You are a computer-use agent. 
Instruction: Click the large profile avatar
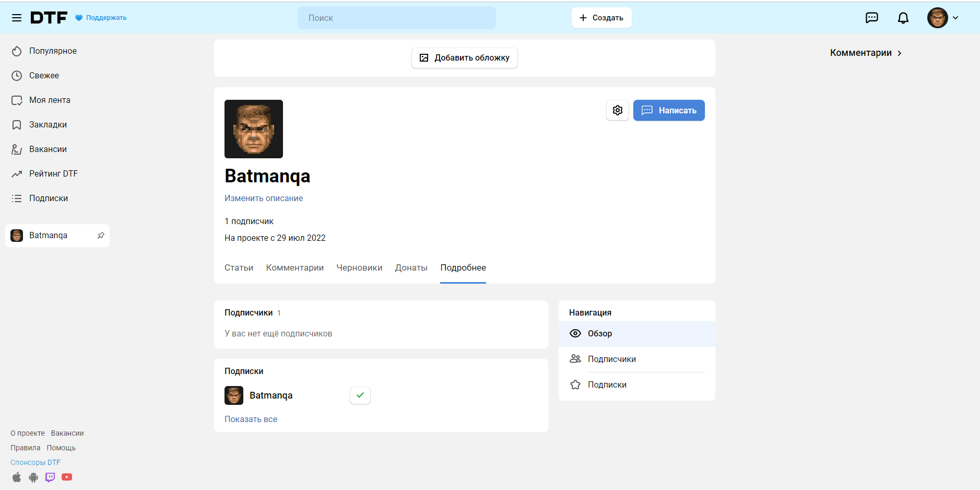pos(254,129)
